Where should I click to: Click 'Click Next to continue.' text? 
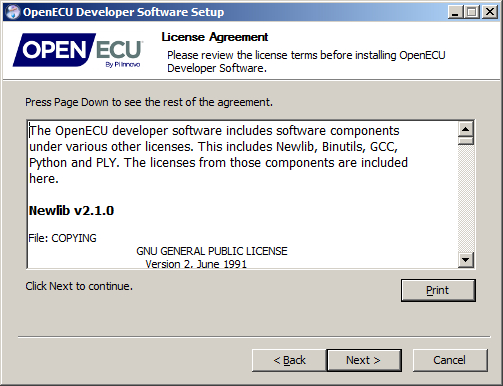click(79, 286)
